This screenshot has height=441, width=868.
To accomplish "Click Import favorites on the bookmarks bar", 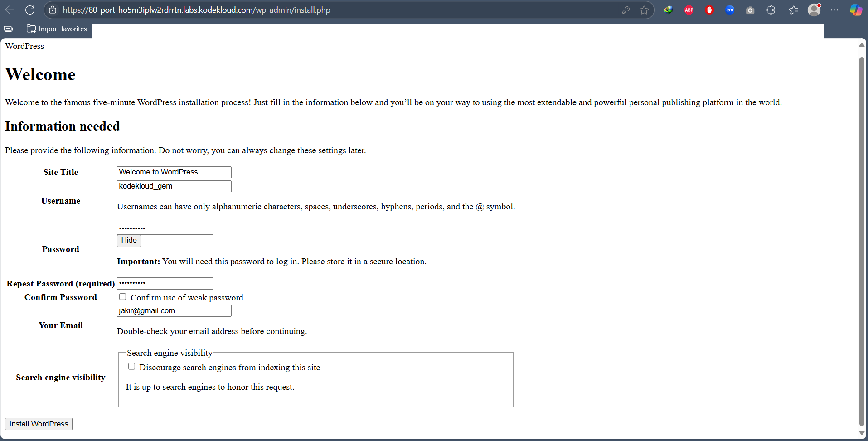I will [x=57, y=29].
